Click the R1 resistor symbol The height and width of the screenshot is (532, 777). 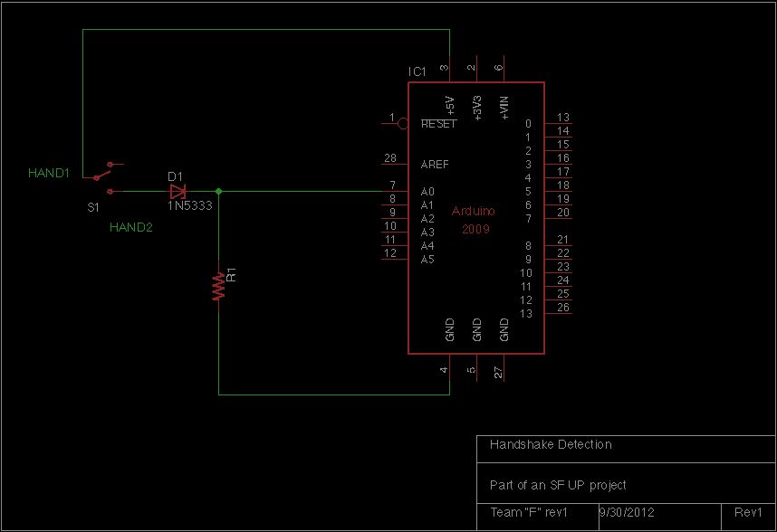pyautogui.click(x=218, y=287)
